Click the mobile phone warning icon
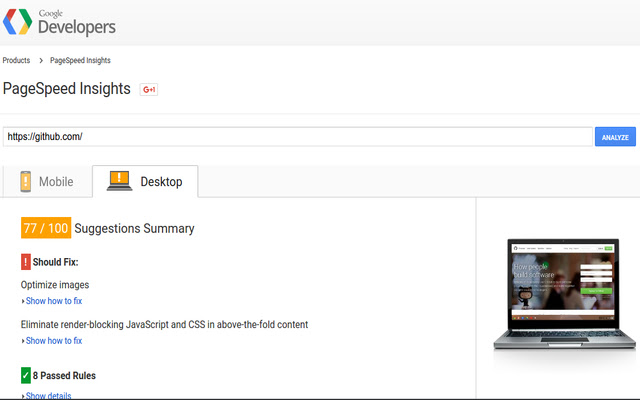640x400 pixels. 26,181
